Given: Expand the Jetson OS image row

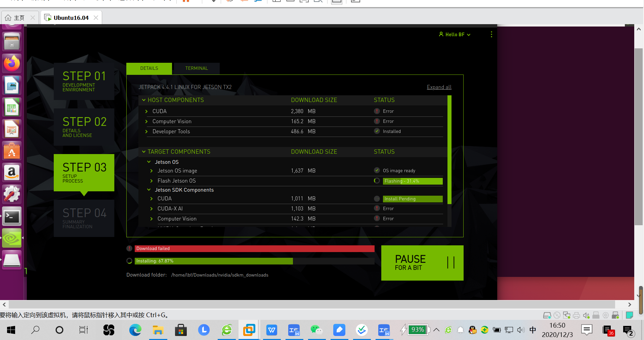Looking at the screenshot, I should click(152, 171).
